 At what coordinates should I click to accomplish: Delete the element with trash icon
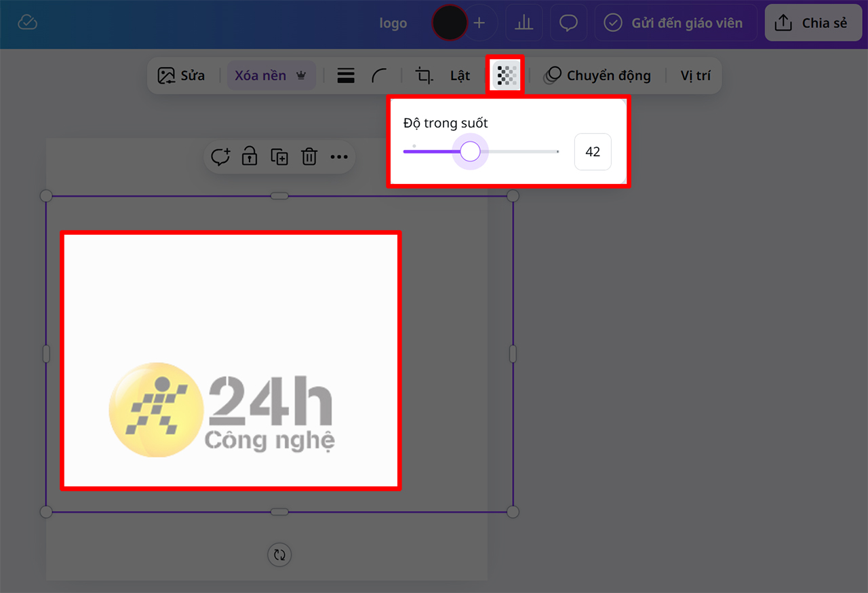[309, 157]
